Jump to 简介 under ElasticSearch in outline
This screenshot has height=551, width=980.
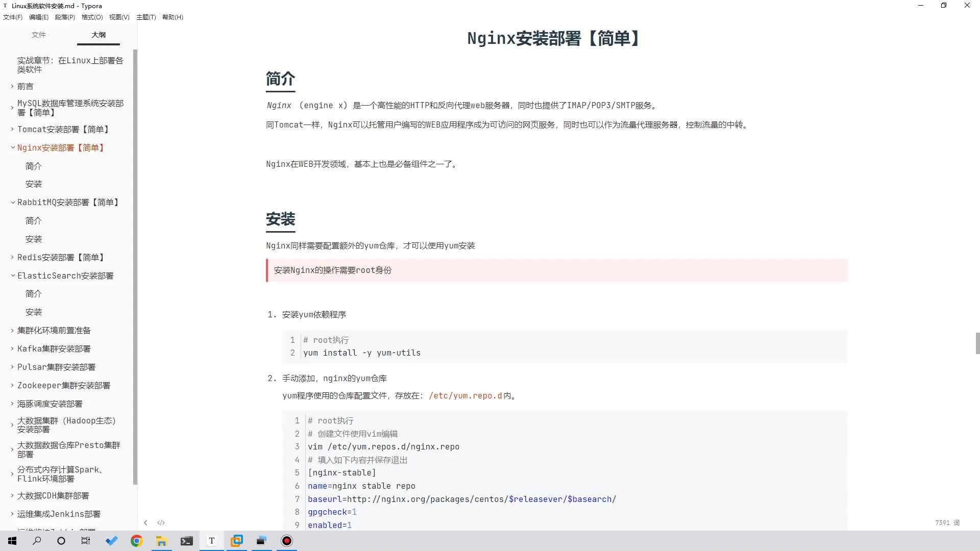click(x=34, y=294)
